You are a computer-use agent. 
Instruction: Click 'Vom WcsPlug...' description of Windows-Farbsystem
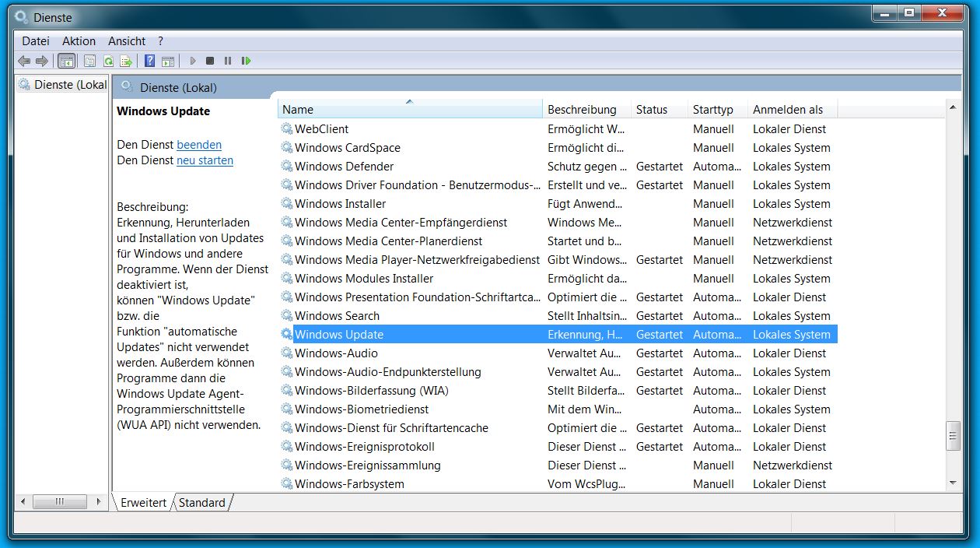point(586,484)
